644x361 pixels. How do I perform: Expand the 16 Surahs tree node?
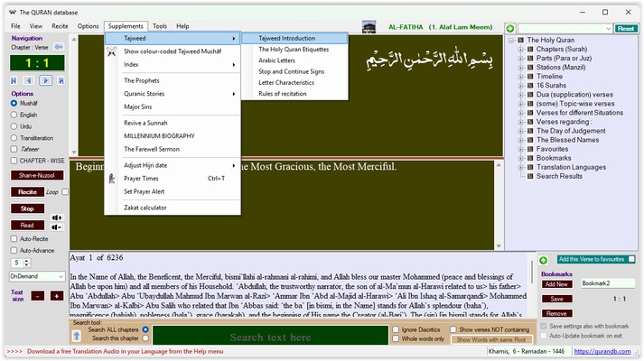tap(521, 86)
